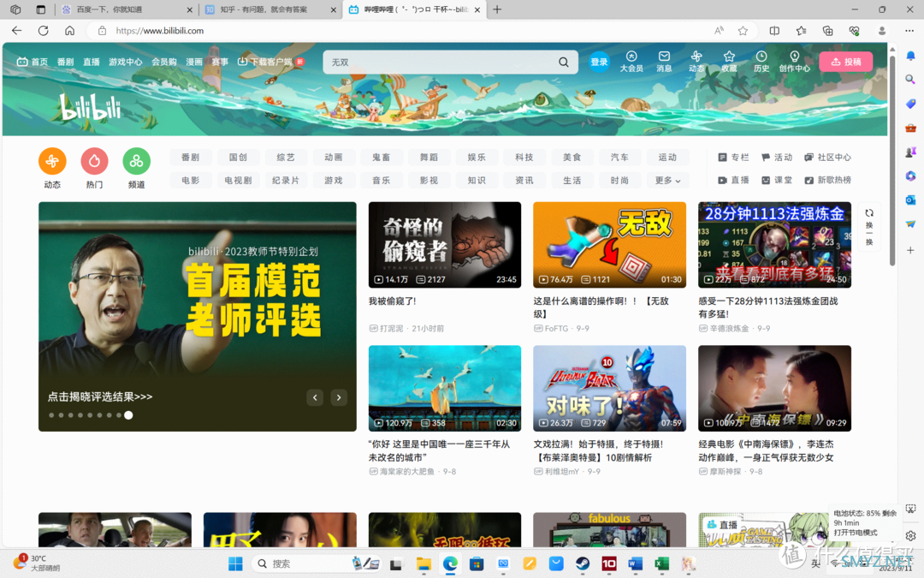Image resolution: width=924 pixels, height=578 pixels.
Task: Open Outlook icon in Edge sidebar
Action: 910,200
